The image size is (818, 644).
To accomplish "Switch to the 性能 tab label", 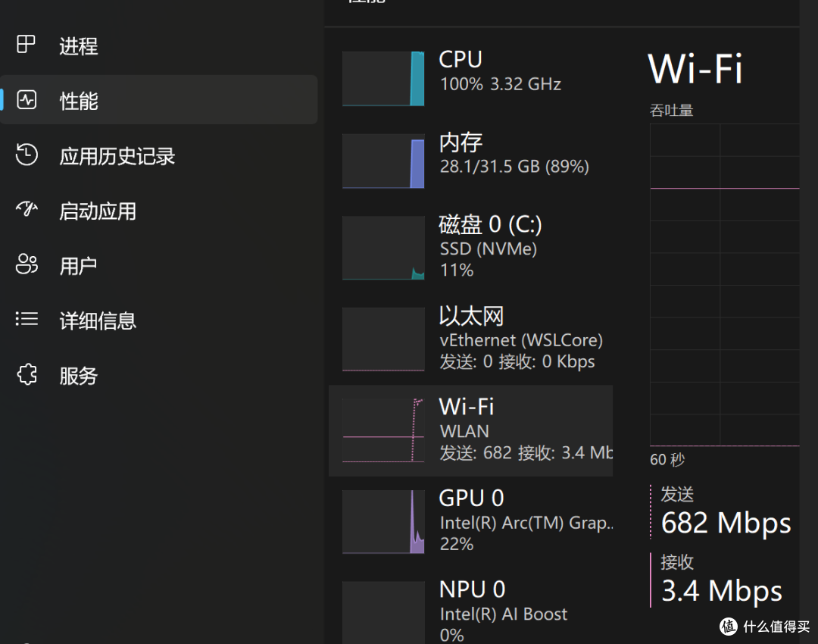I will (x=79, y=102).
